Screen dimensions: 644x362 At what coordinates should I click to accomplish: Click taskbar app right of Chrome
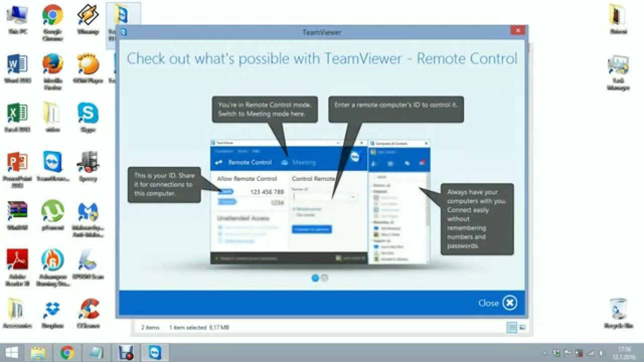(x=97, y=352)
